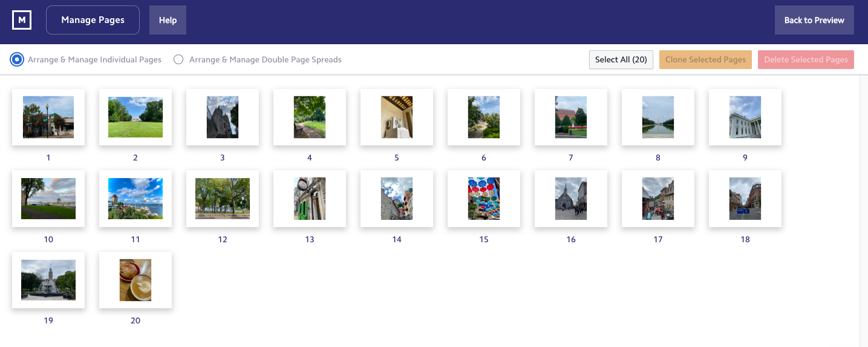Select Arrange & Manage Double Page Spreads radio
This screenshot has width=868, height=347.
pos(178,59)
